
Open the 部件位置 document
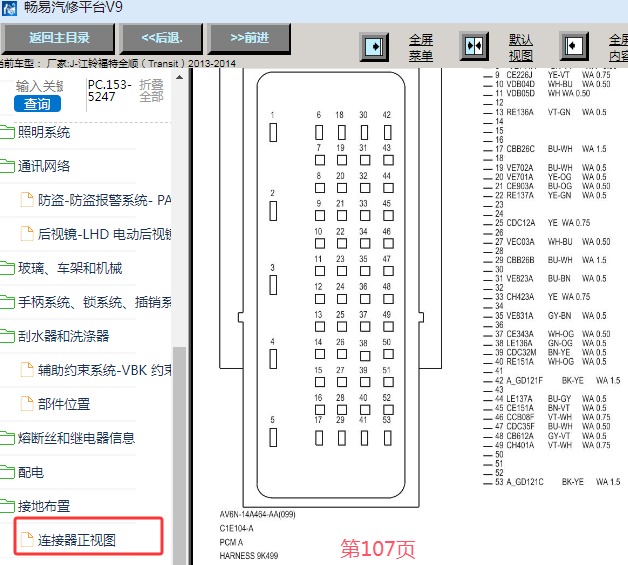point(64,404)
